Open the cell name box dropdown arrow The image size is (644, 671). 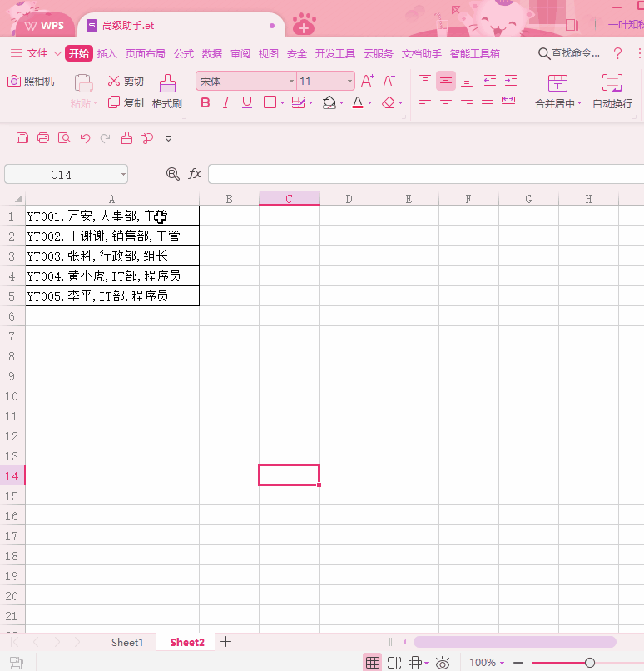pos(124,175)
